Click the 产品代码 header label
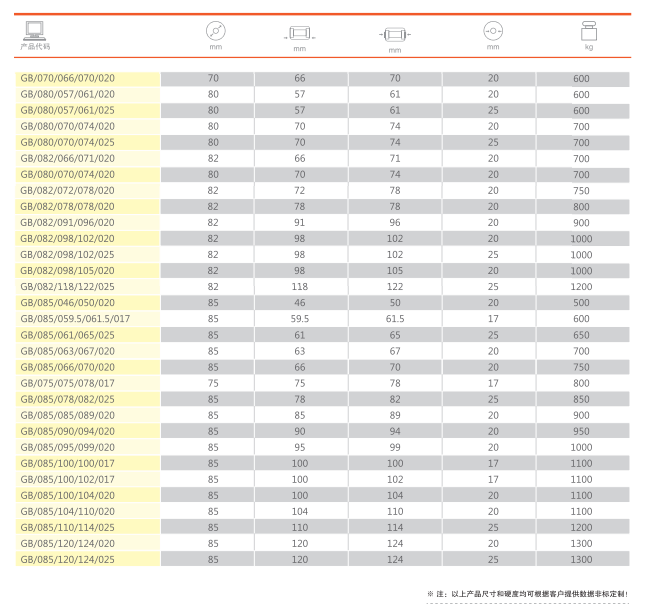The height and width of the screenshot is (604, 646). pyautogui.click(x=35, y=47)
